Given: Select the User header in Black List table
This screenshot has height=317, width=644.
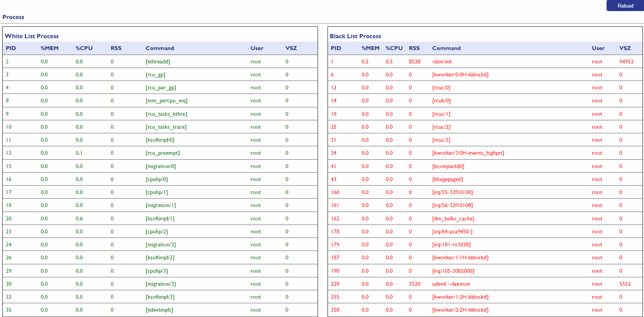Looking at the screenshot, I should [x=599, y=48].
